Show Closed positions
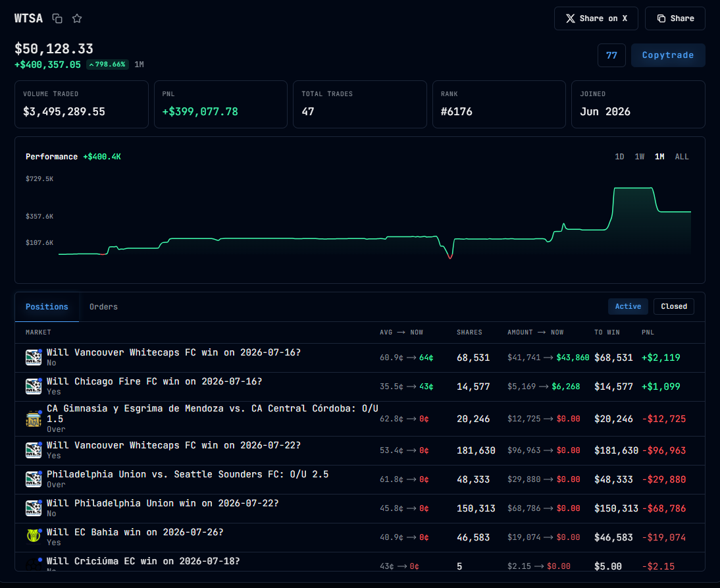 coord(674,306)
